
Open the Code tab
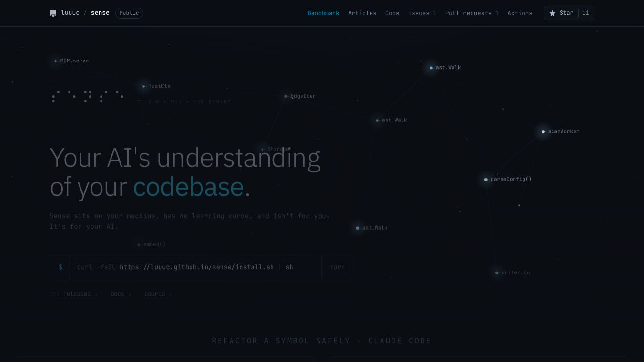coord(392,13)
